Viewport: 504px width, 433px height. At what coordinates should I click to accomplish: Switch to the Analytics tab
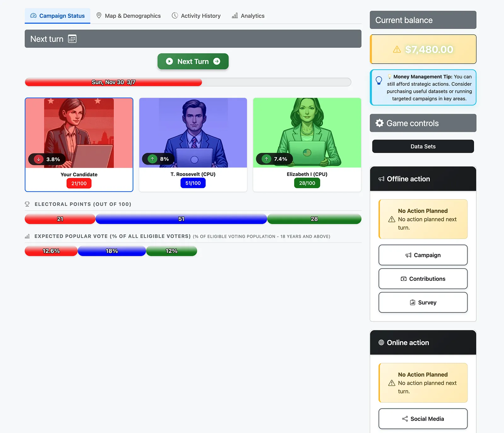(x=248, y=16)
